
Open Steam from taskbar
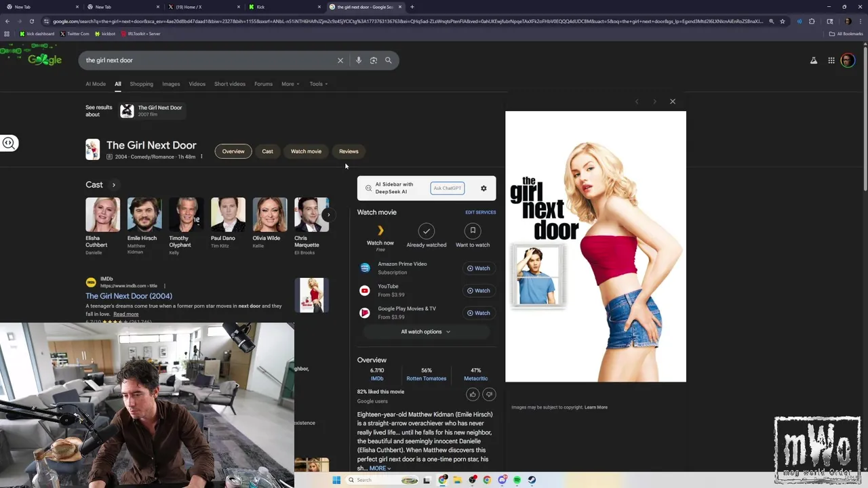[x=532, y=480]
